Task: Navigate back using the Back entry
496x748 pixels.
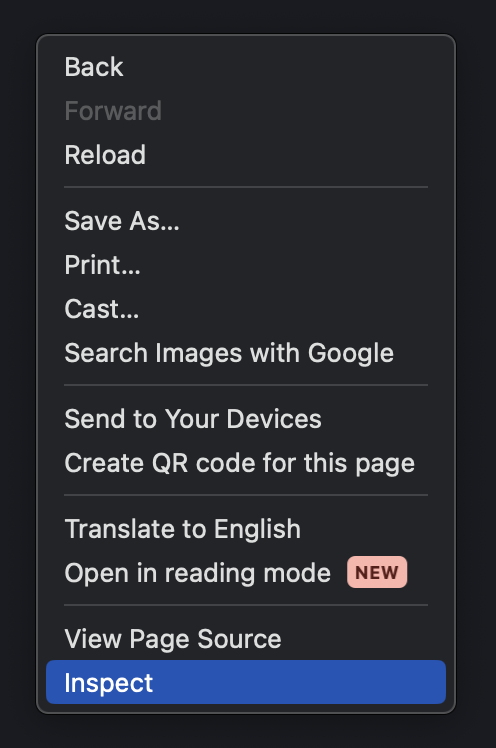Action: [246, 67]
